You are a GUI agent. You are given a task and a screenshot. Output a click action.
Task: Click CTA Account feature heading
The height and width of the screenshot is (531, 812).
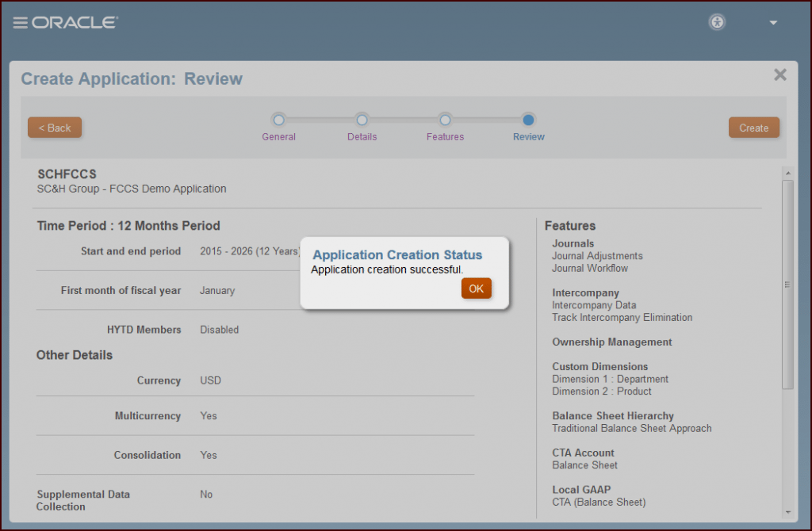tap(583, 453)
